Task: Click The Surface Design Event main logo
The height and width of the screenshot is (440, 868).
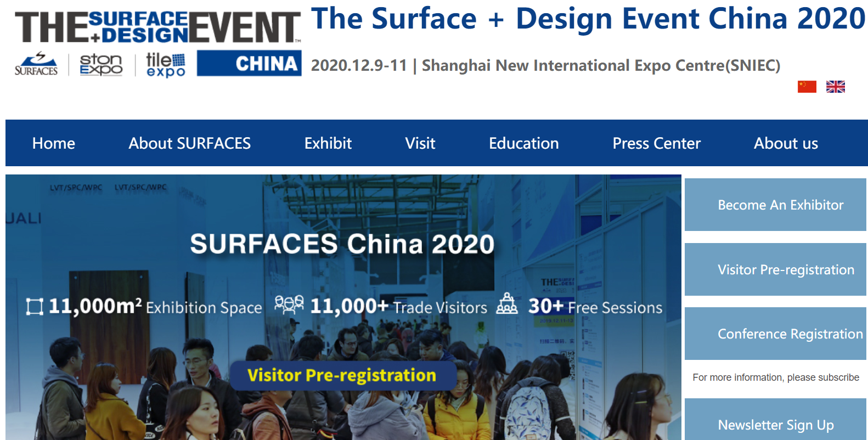Action: pos(158,27)
